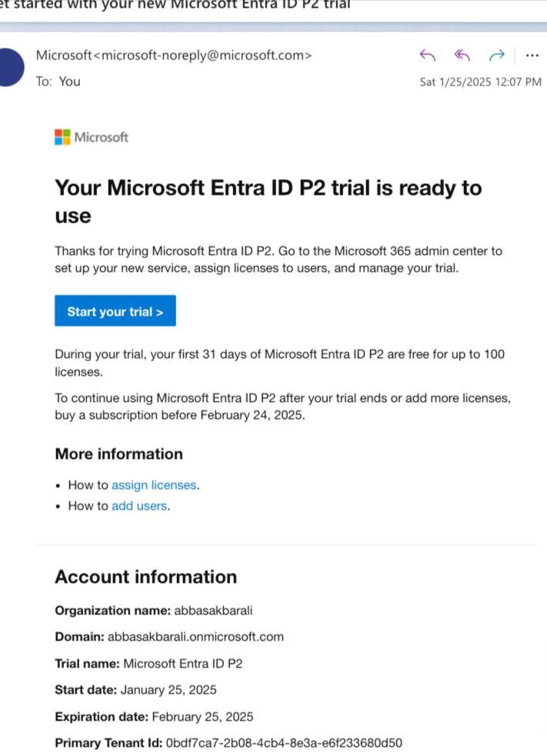
Task: Click the Reply arrow icon
Action: 428,55
